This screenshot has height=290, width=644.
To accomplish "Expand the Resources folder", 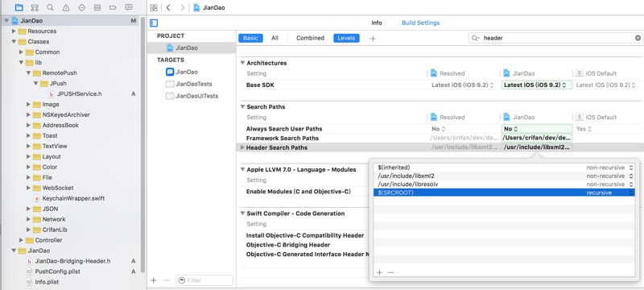I will point(14,31).
